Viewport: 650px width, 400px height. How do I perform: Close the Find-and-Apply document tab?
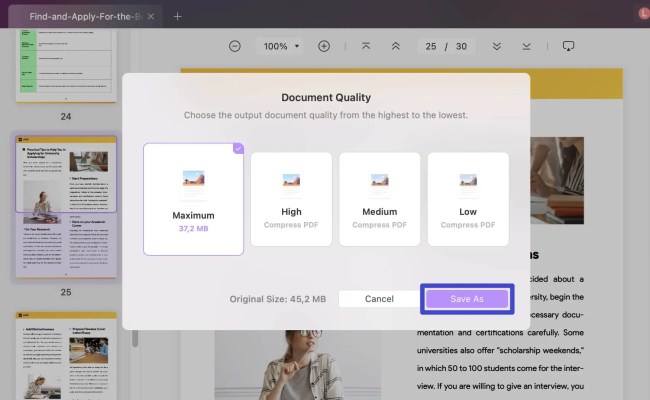(151, 17)
